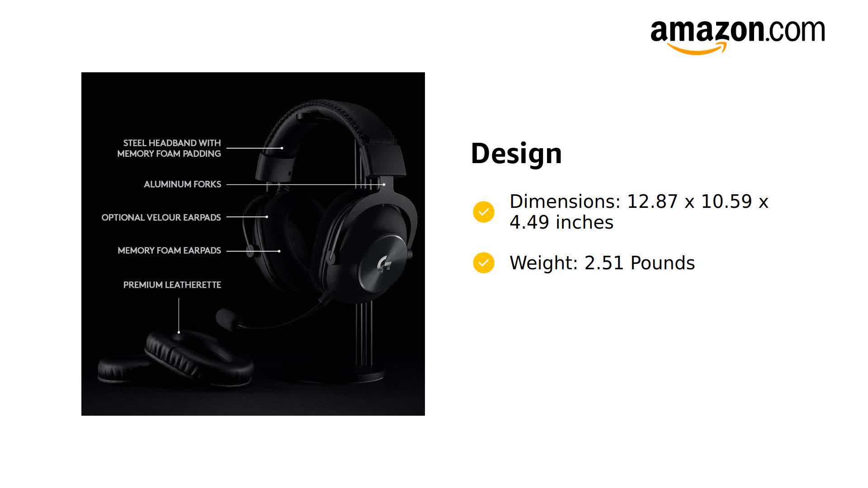Click the Premium Leatherette label

point(172,285)
